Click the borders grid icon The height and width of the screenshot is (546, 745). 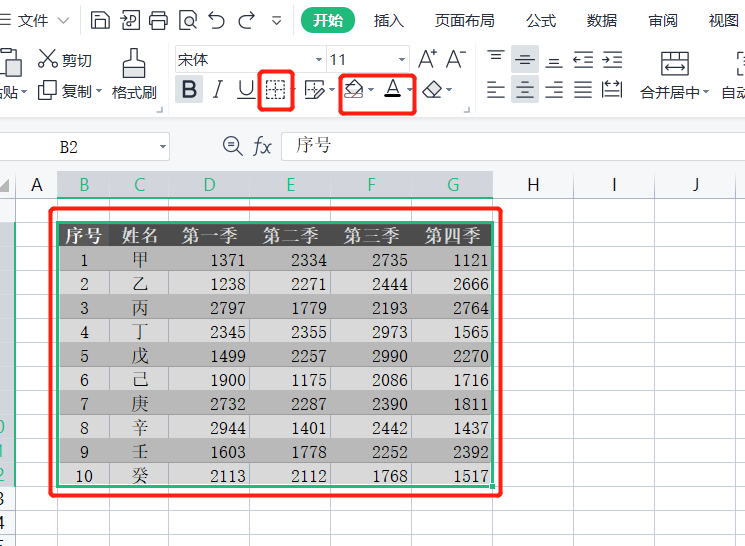pos(275,91)
